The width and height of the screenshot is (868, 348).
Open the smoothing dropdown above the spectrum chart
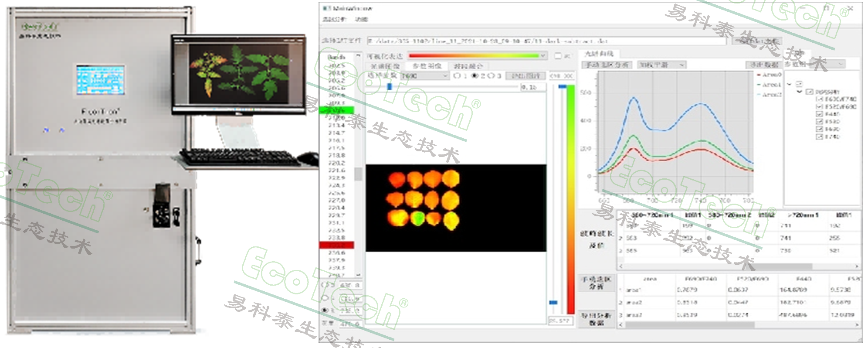point(661,65)
